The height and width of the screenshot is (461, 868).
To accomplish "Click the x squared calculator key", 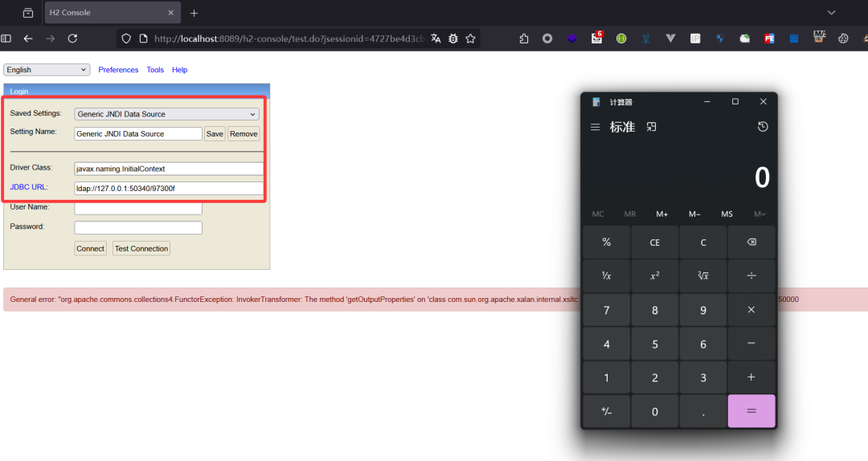I will pyautogui.click(x=655, y=275).
